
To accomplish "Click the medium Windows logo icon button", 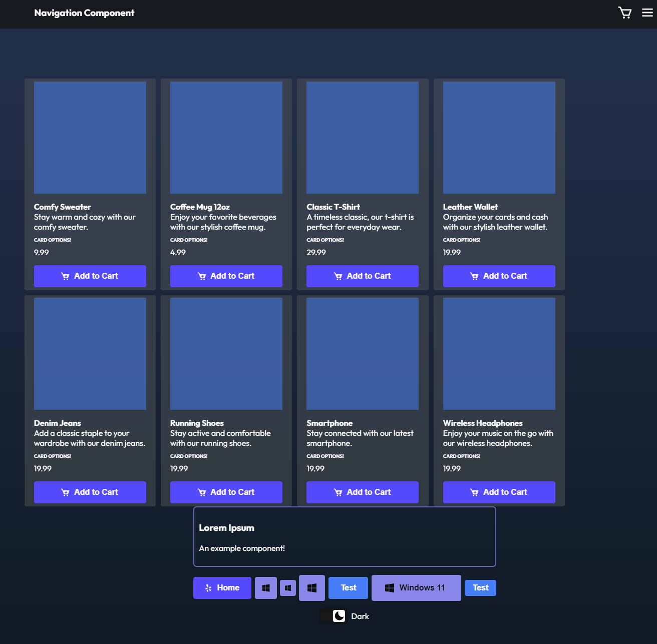I will 265,587.
